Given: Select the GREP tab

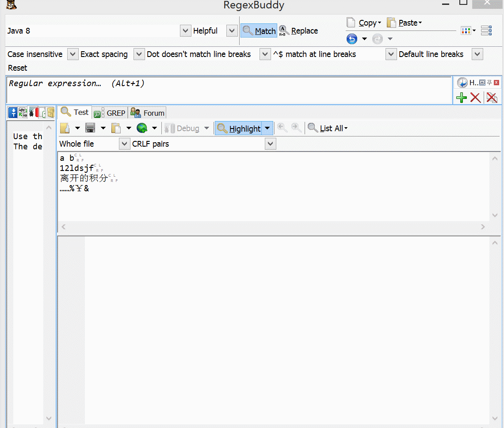Looking at the screenshot, I should [x=110, y=113].
